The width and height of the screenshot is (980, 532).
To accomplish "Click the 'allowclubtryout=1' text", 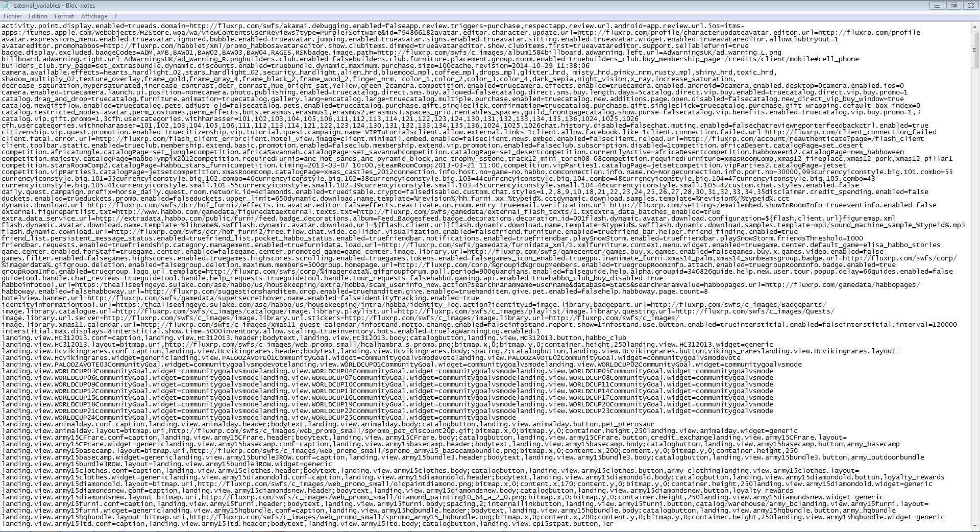I will pos(803,39).
